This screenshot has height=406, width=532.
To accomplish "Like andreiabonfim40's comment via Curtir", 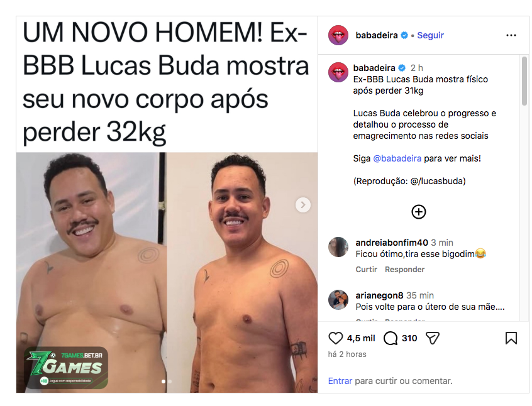I will [366, 270].
